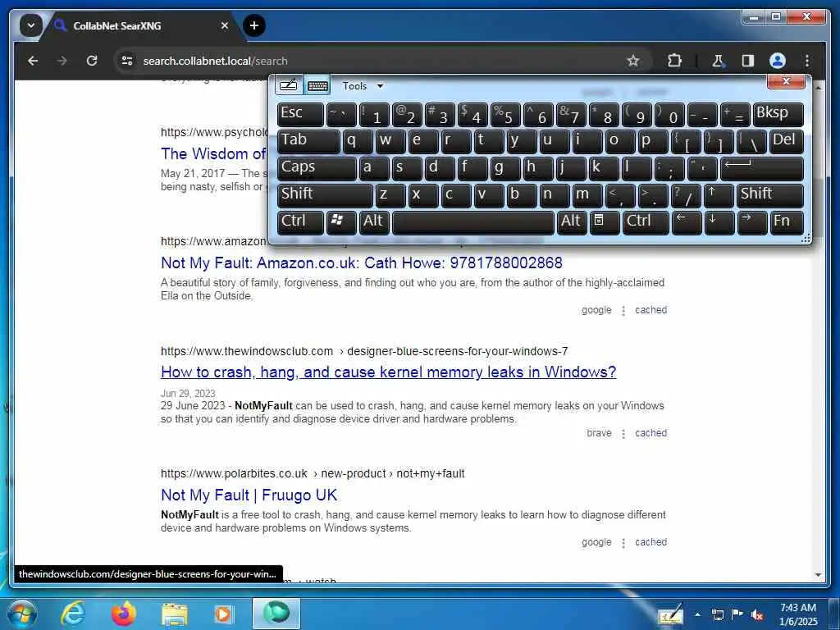Open the tab search dropdown arrow
This screenshot has height=630, width=840.
coord(30,25)
